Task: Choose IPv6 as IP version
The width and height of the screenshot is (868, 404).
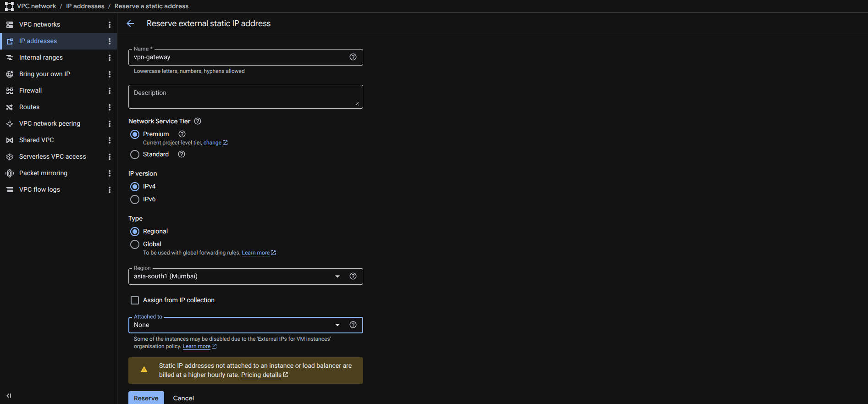Action: pyautogui.click(x=135, y=199)
